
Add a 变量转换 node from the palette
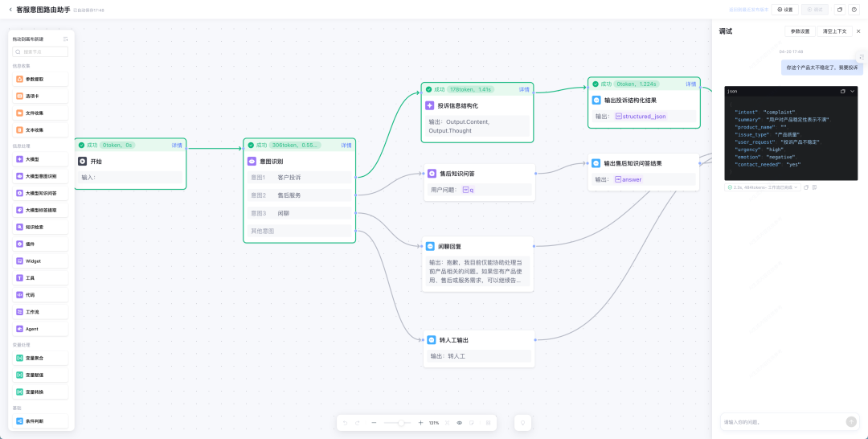click(x=40, y=392)
